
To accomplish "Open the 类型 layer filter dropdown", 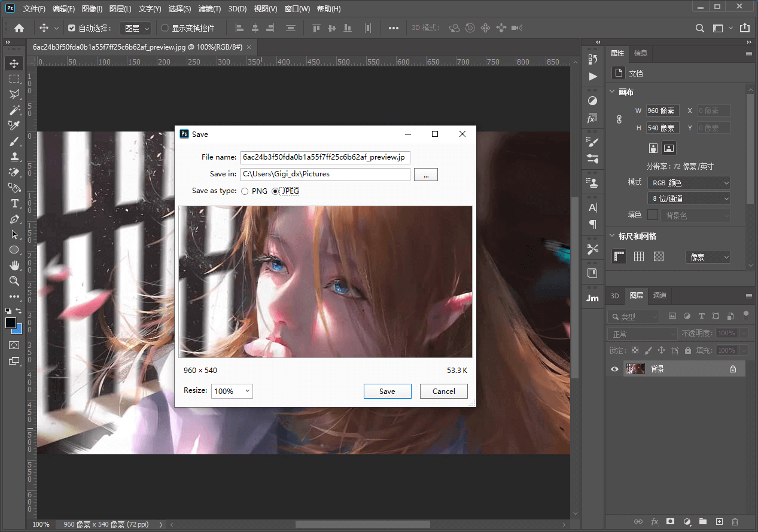I will coord(633,317).
